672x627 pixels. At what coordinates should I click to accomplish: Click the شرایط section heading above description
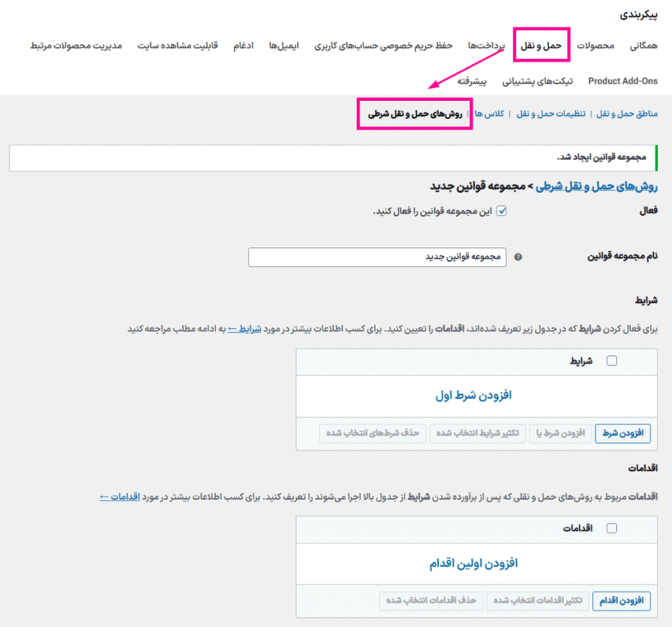point(647,300)
